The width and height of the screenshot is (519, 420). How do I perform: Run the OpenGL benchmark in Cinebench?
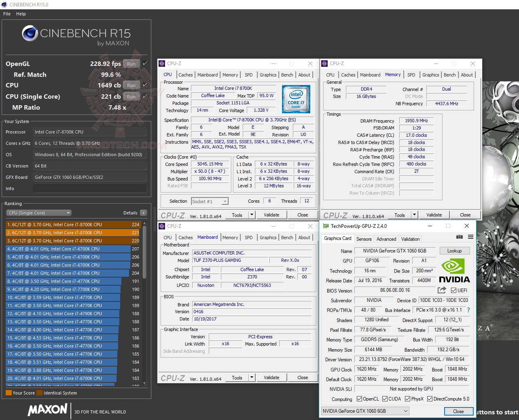pos(131,64)
